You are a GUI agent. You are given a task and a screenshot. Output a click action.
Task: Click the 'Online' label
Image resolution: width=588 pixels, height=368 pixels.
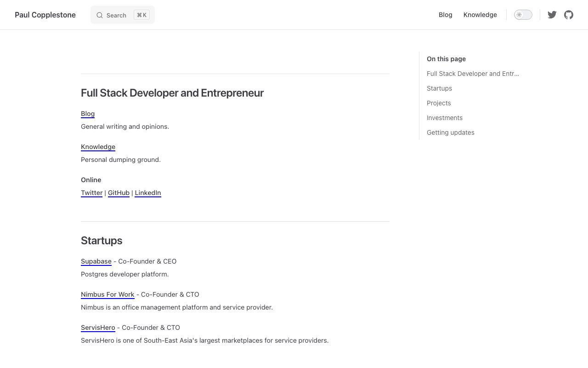click(x=91, y=180)
